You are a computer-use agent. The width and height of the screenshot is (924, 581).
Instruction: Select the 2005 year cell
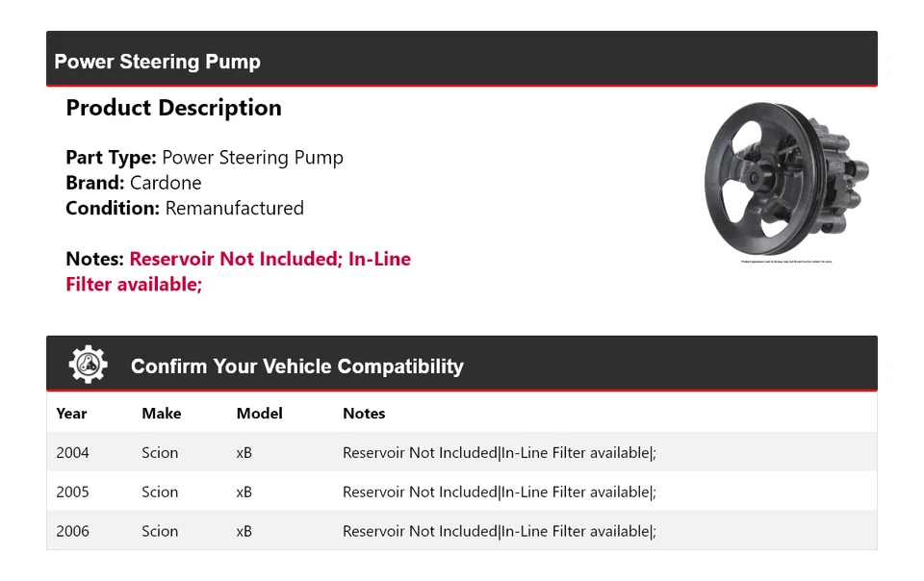tap(72, 492)
